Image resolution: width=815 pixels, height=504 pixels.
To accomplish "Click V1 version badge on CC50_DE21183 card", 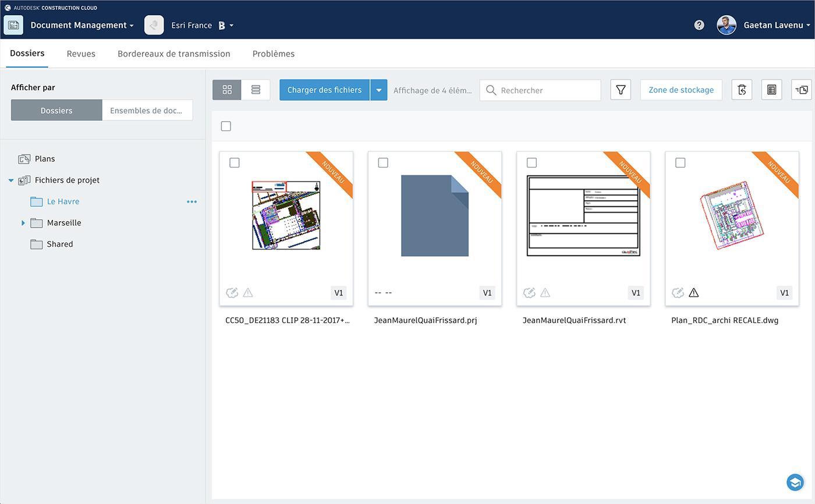I will tap(339, 293).
